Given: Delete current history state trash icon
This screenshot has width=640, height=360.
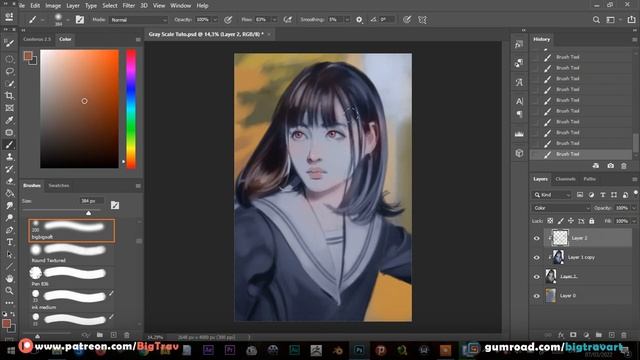Looking at the screenshot, I should click(x=624, y=166).
